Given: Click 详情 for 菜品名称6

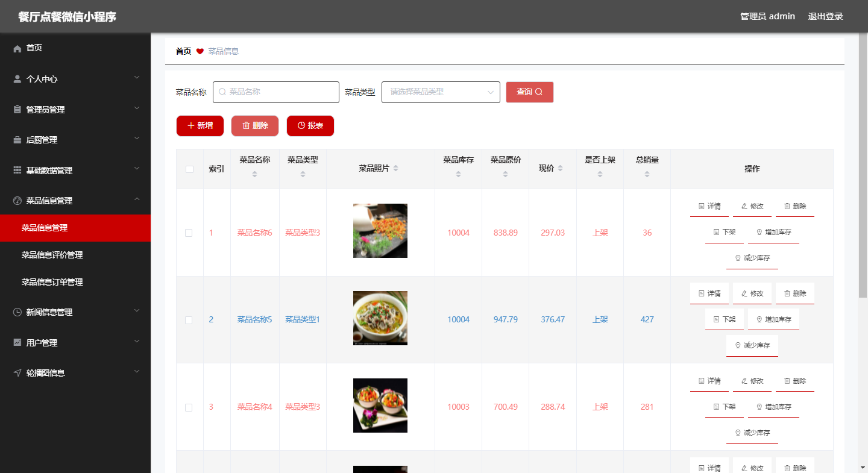Looking at the screenshot, I should [x=709, y=206].
